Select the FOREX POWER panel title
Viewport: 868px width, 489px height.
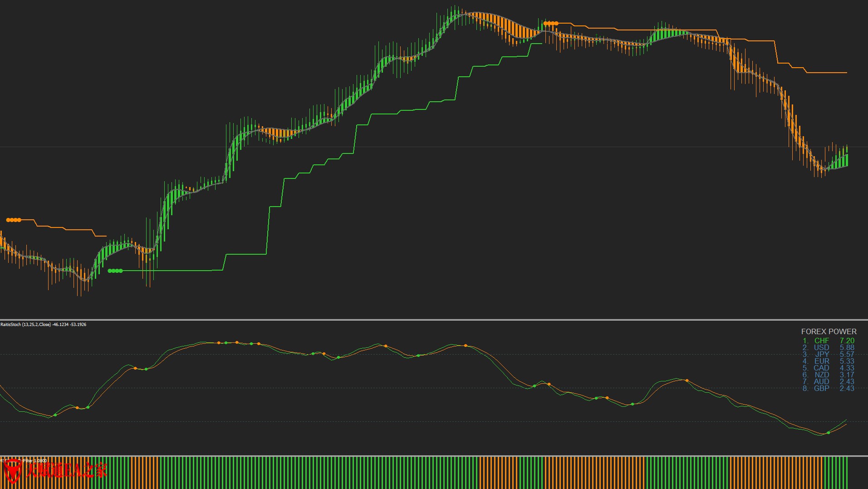coord(829,331)
